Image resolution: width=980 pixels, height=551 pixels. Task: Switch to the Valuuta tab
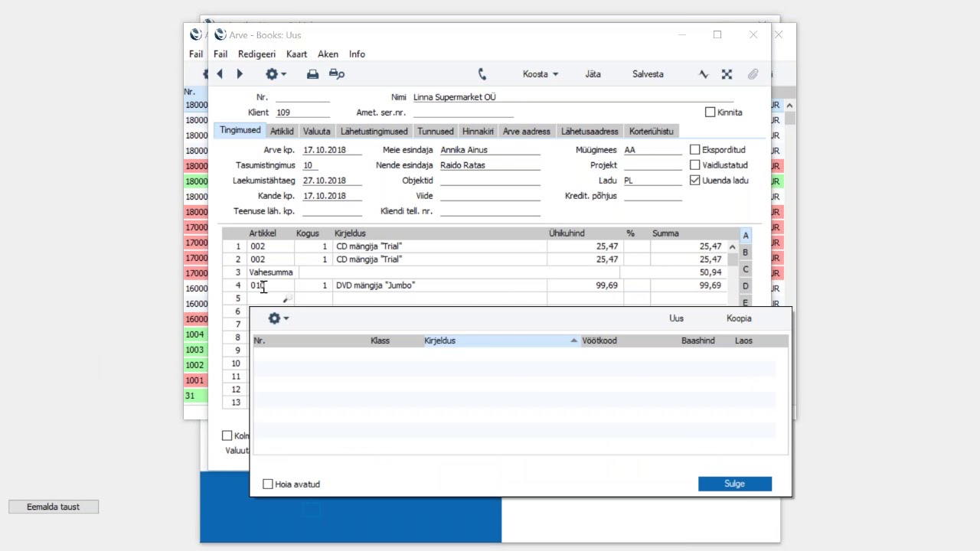316,132
